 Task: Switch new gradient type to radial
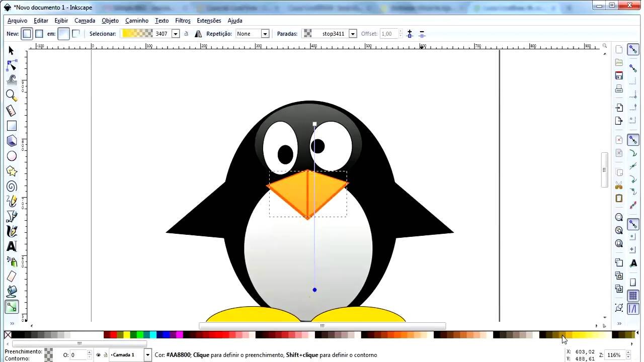(39, 34)
